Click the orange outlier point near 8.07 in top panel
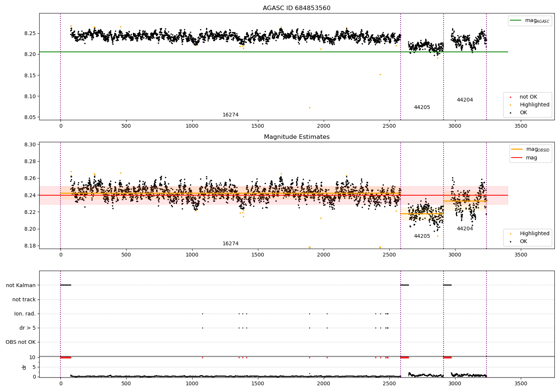560x392 pixels. 309,108
